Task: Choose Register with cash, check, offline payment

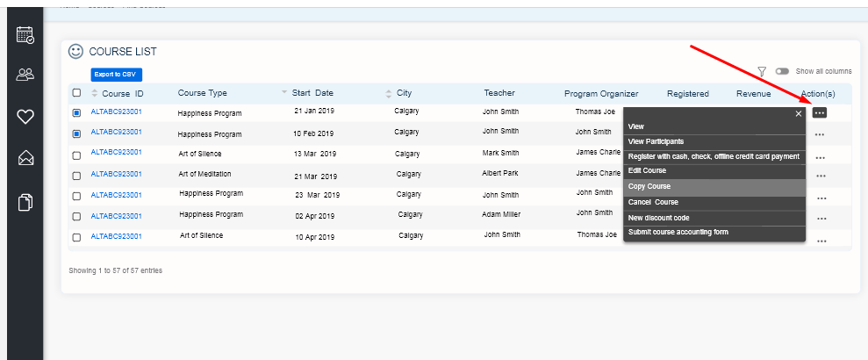Action: pyautogui.click(x=714, y=157)
